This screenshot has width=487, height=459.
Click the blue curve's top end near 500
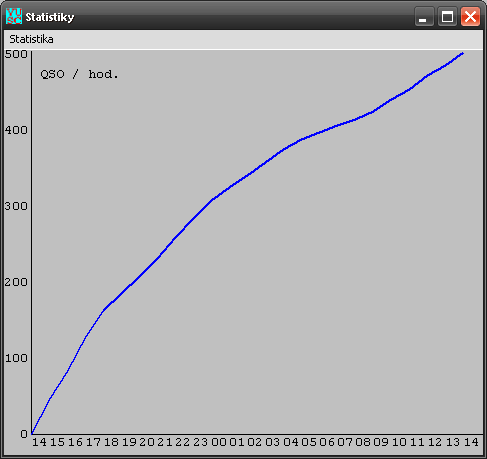462,53
